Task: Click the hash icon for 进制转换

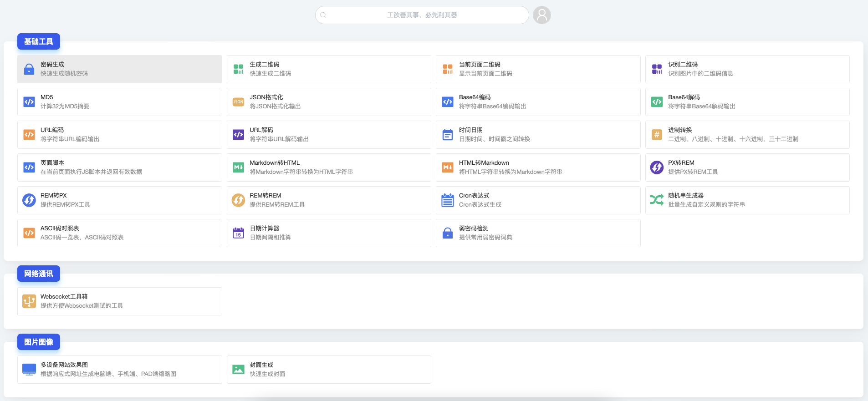Action: click(657, 135)
